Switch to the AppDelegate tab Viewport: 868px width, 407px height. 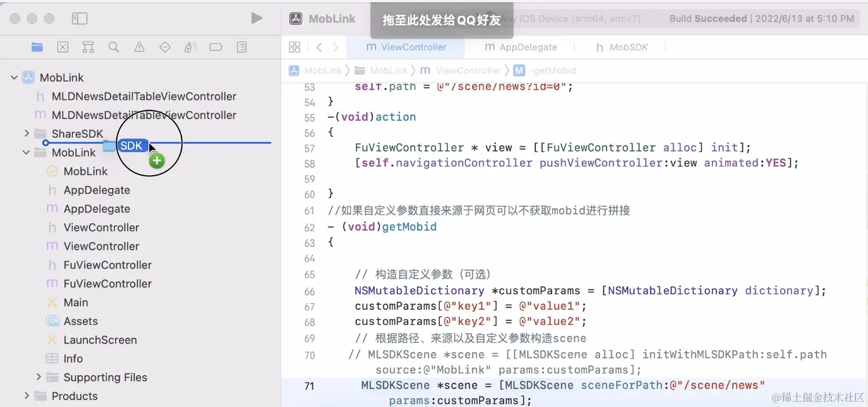pos(521,47)
